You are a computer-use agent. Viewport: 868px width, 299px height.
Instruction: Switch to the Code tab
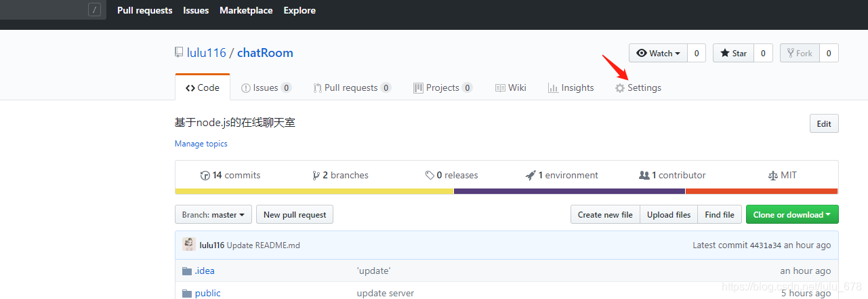pos(203,87)
